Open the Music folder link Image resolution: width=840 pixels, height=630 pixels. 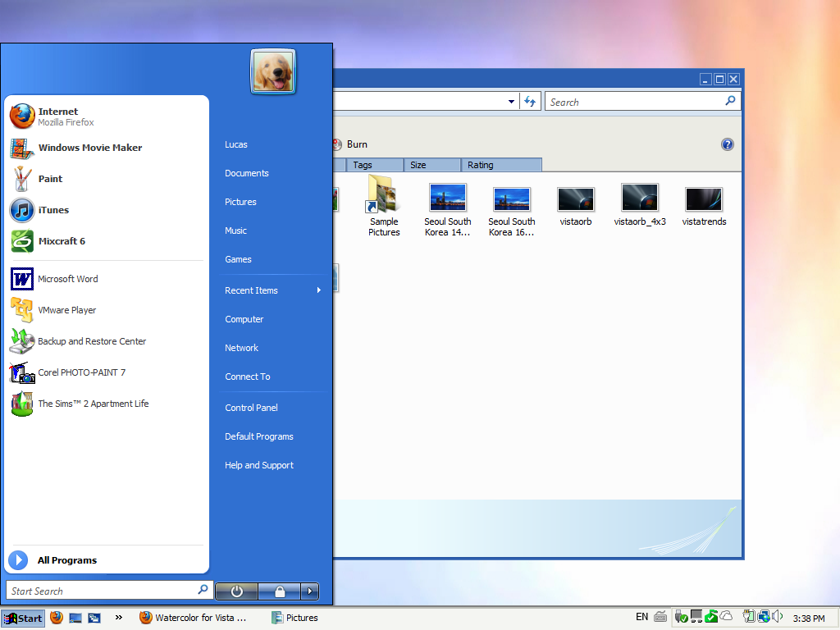pos(235,231)
